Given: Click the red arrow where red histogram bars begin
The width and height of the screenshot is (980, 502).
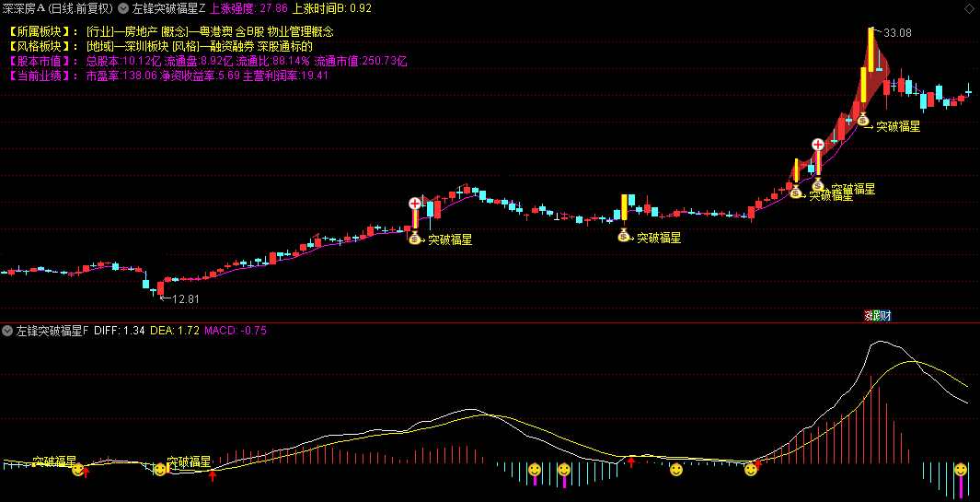Looking at the screenshot, I should click(213, 475).
